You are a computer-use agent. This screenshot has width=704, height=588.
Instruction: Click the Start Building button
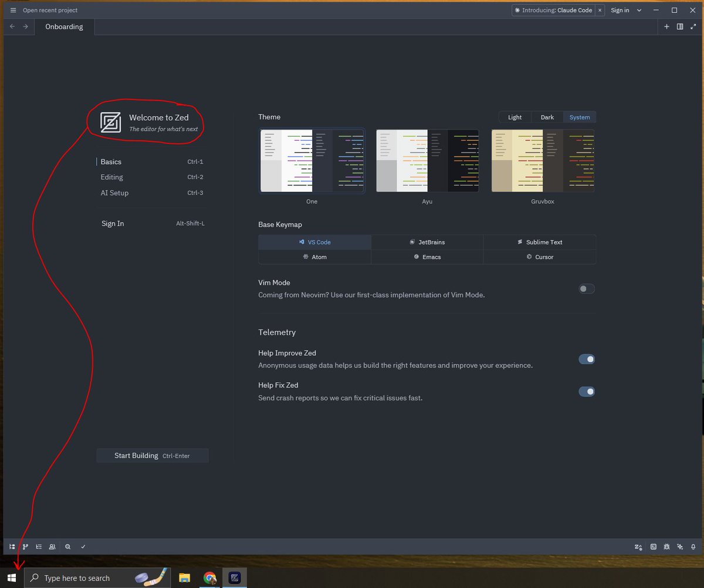click(x=153, y=456)
